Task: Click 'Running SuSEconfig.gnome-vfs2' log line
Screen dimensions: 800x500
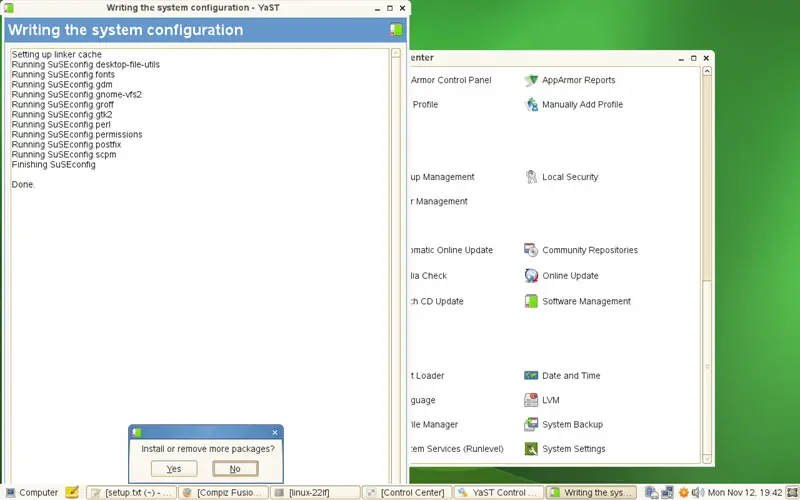Action: [77, 94]
